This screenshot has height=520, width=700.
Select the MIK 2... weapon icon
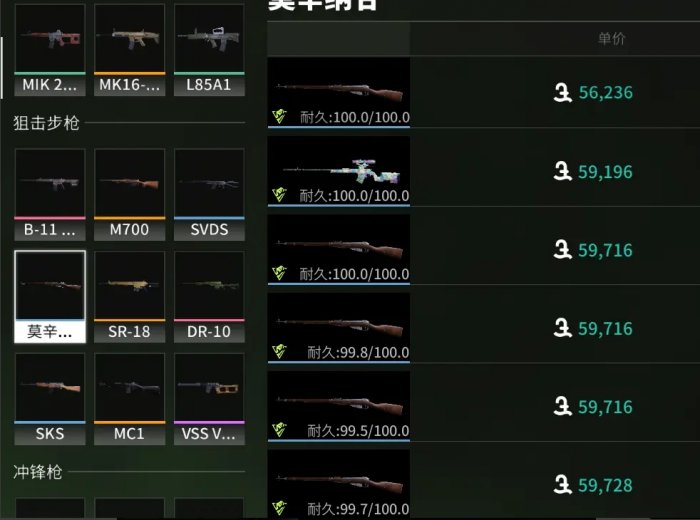pyautogui.click(x=50, y=49)
